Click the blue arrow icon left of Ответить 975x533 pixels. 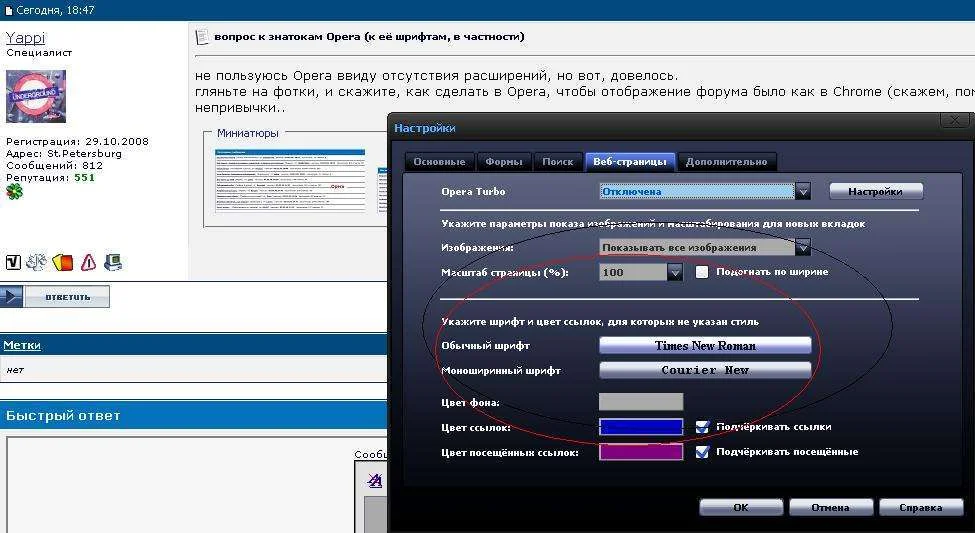coord(11,297)
